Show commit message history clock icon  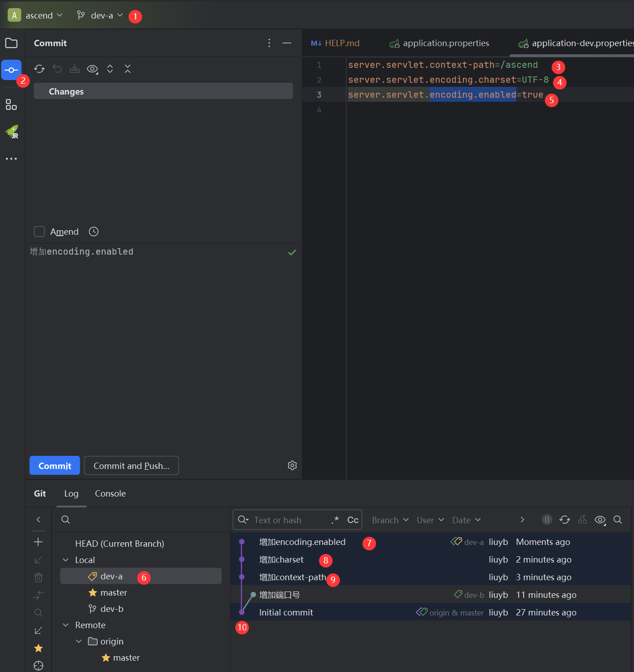click(x=94, y=232)
